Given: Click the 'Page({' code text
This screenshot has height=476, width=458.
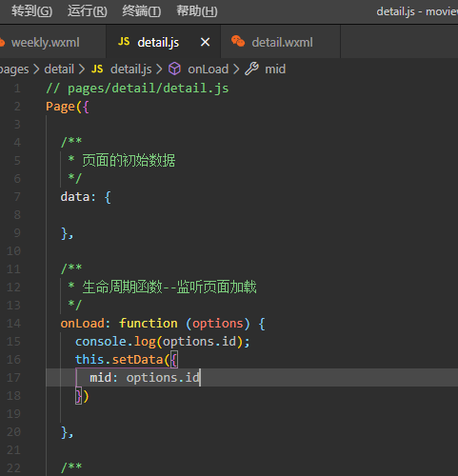Looking at the screenshot, I should point(68,107).
